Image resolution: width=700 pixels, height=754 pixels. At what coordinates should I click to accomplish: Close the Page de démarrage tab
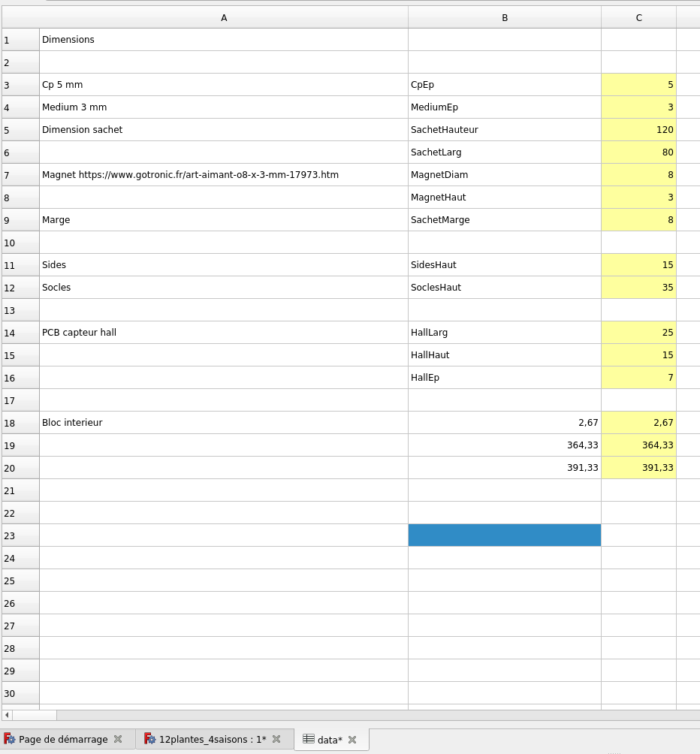(x=118, y=739)
